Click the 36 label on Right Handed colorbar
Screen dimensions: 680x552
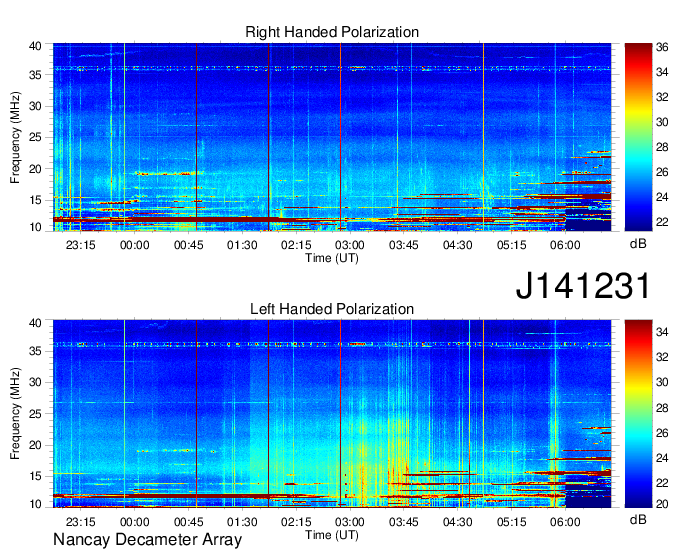click(x=662, y=47)
